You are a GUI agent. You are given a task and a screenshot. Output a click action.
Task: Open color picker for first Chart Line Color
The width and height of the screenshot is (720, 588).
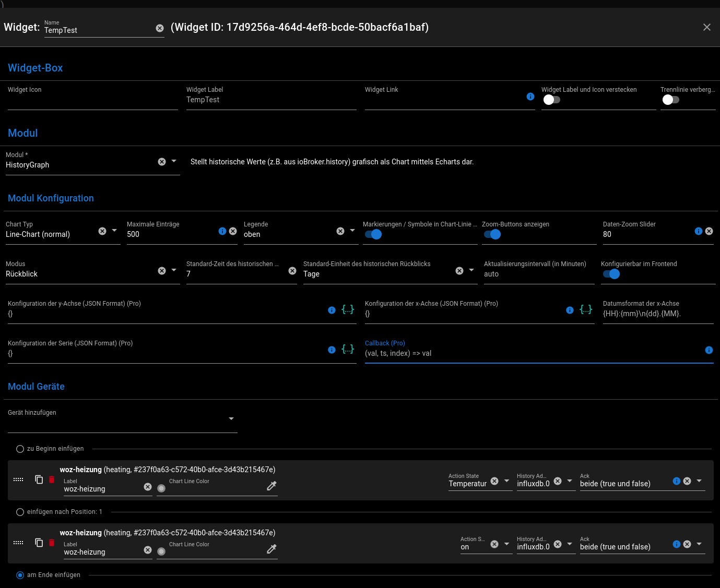[272, 486]
